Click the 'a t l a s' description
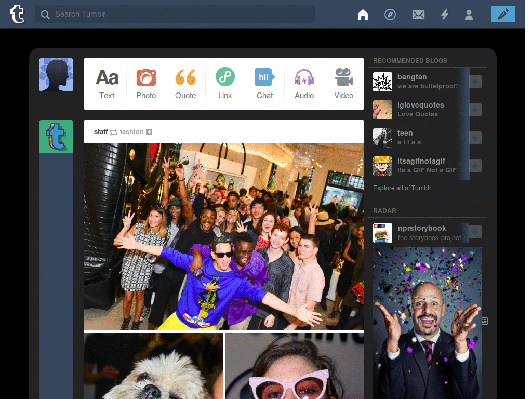The width and height of the screenshot is (532, 399). (409, 142)
